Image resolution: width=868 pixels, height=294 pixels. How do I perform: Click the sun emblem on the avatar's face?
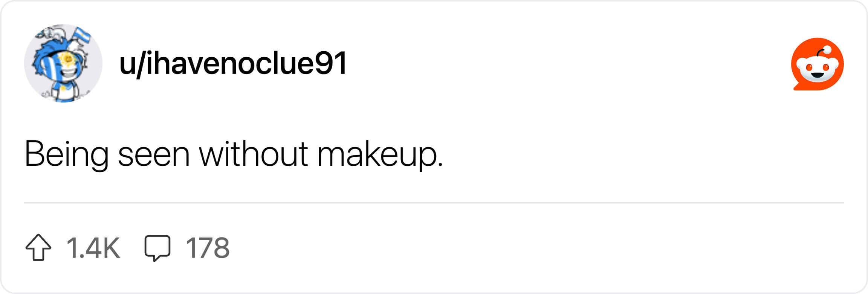67,59
